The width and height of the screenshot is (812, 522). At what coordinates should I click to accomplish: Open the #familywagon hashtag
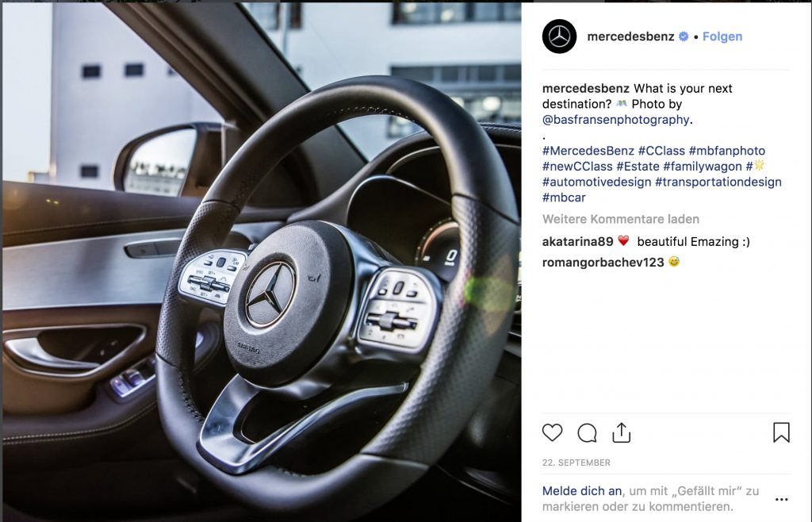(x=703, y=167)
